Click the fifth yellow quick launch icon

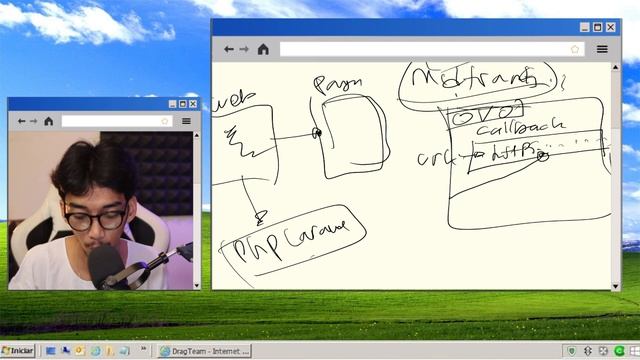110,351
